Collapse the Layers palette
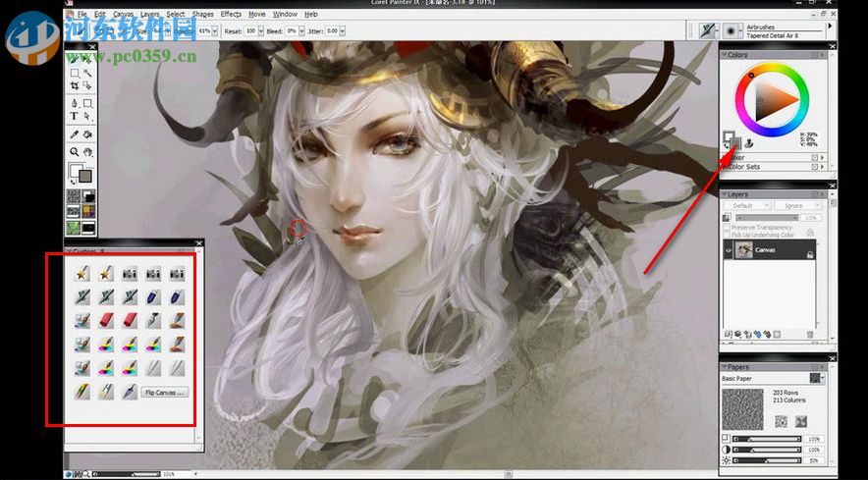868x480 pixels. (x=725, y=194)
